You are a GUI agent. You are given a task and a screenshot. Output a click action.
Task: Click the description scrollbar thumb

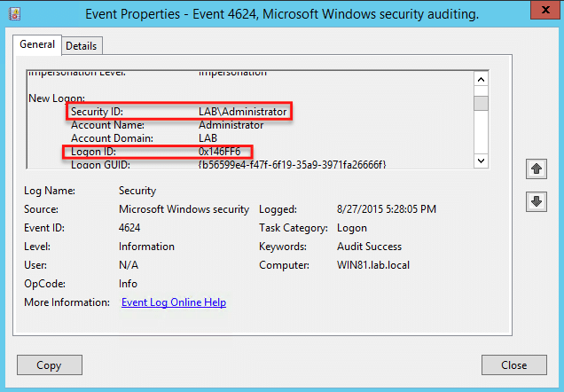(482, 103)
